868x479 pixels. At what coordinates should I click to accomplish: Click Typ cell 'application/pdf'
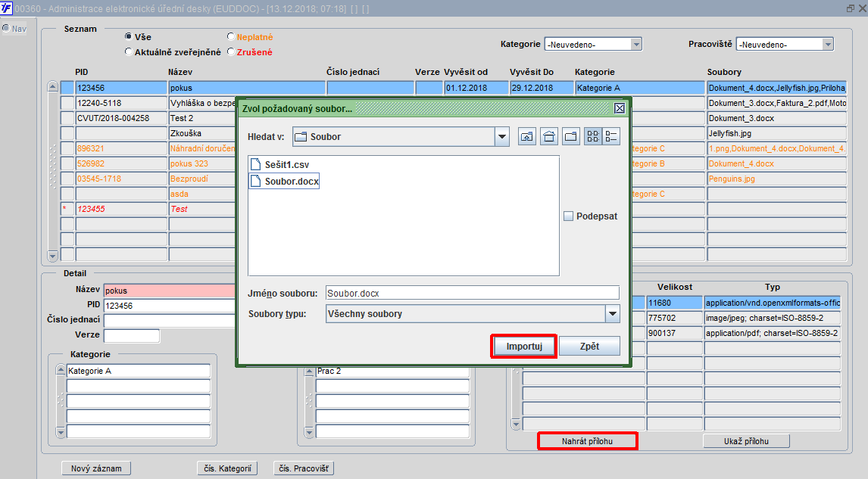tap(773, 333)
